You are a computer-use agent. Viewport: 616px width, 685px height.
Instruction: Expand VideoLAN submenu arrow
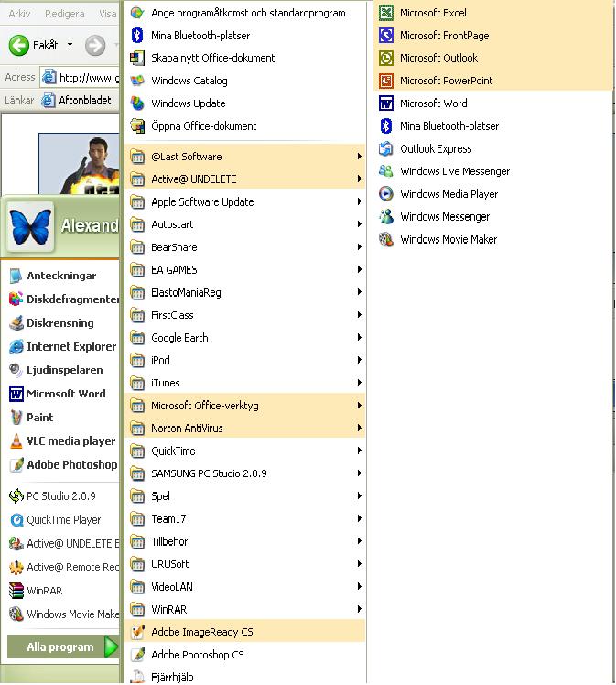[360, 586]
